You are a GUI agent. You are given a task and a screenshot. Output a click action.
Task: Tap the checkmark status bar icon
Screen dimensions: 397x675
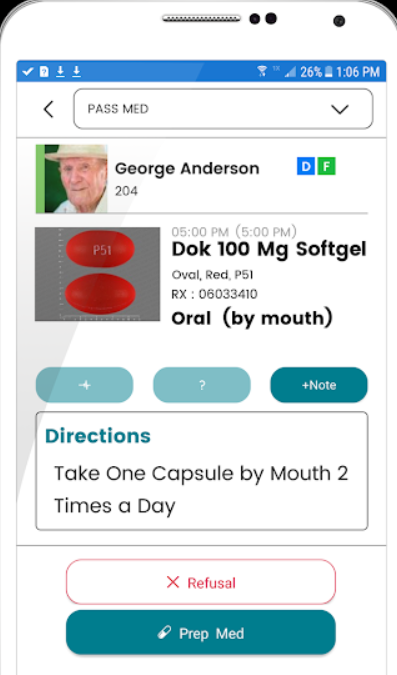pyautogui.click(x=28, y=71)
